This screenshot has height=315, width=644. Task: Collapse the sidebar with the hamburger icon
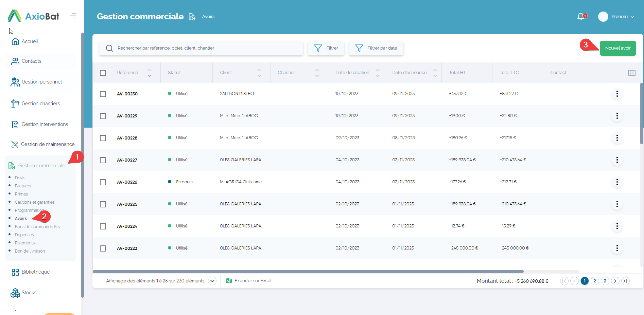pyautogui.click(x=73, y=16)
